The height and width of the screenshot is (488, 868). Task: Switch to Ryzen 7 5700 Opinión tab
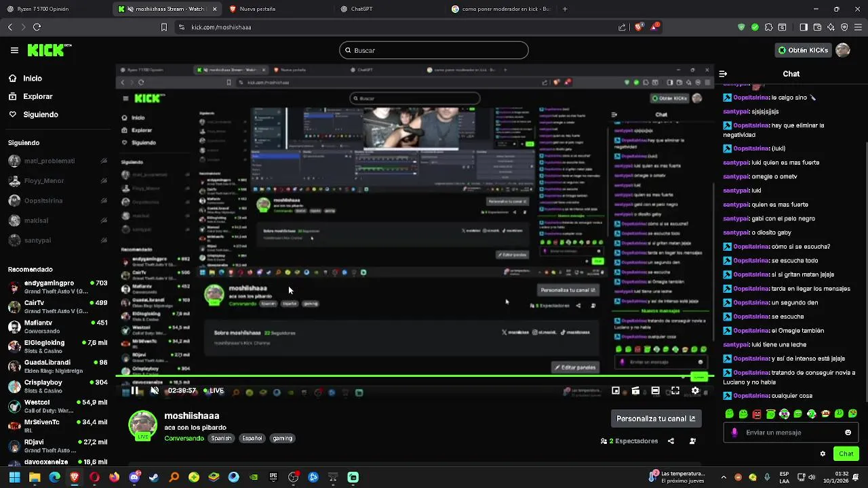[54, 9]
